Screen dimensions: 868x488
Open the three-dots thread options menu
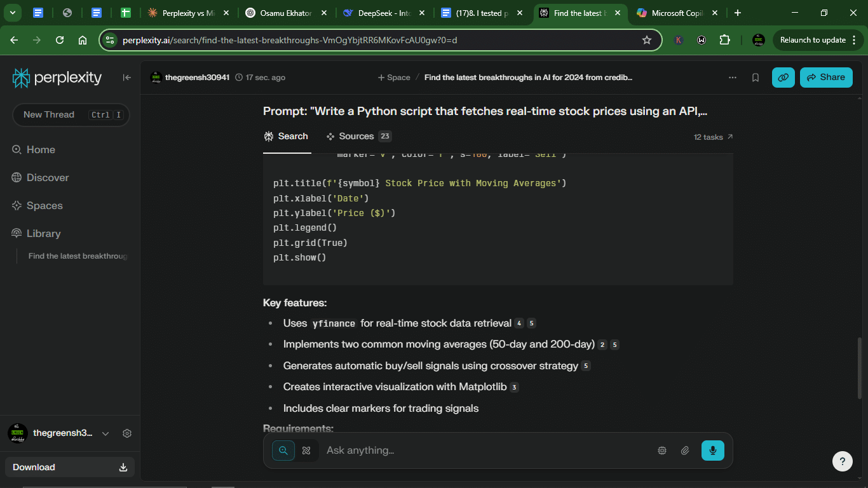click(733, 78)
